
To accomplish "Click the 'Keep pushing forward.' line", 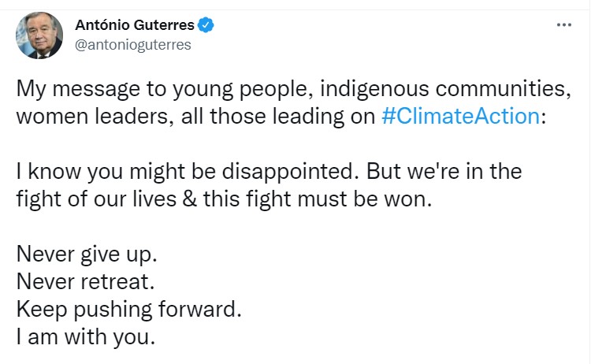I will [129, 310].
